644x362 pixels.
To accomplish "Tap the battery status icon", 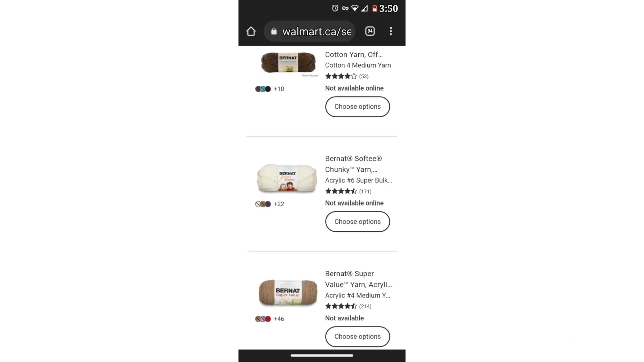I will [375, 8].
